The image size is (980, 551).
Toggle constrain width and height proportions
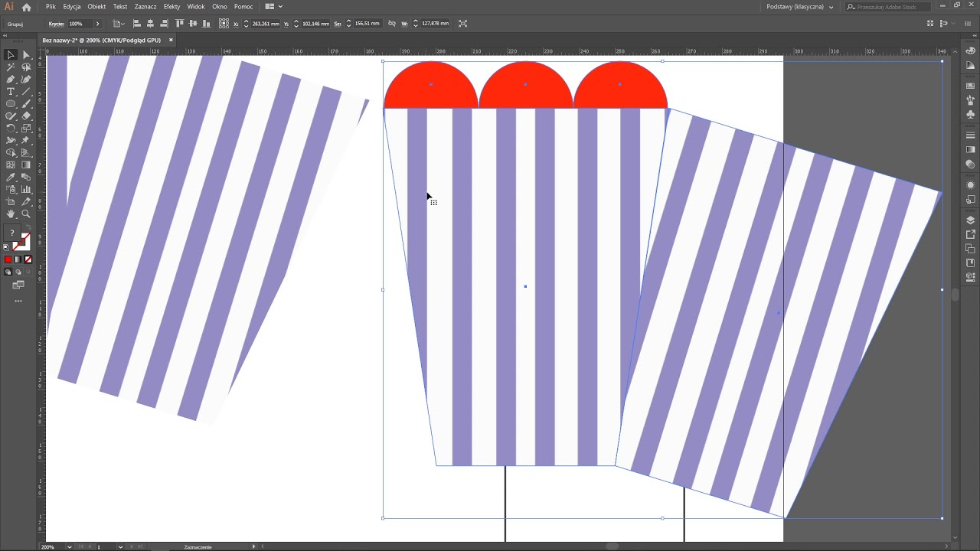click(x=392, y=24)
